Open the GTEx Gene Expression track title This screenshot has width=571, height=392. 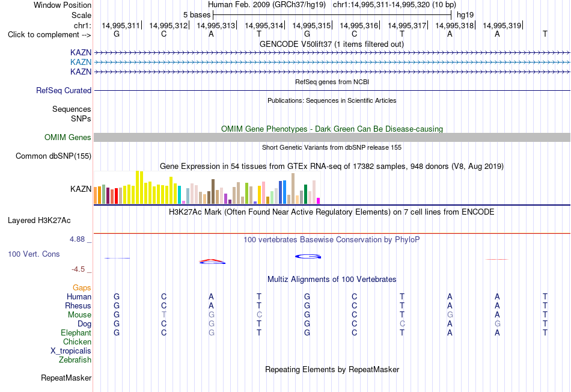pyautogui.click(x=332, y=166)
